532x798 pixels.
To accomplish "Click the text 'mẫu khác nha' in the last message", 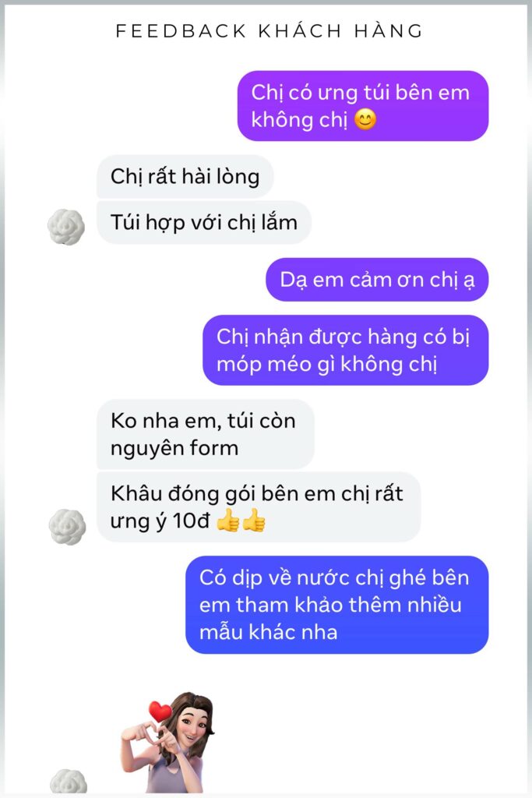I will click(269, 632).
